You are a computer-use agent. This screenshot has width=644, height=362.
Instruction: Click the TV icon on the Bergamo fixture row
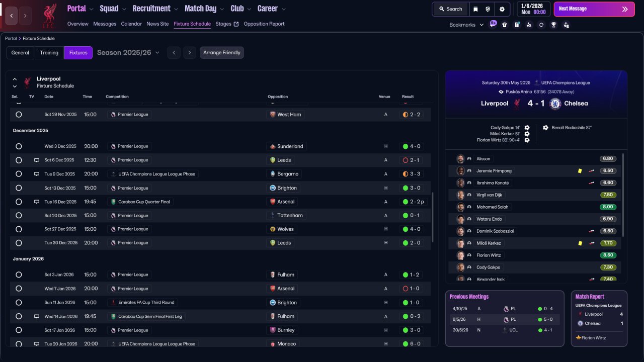click(37, 174)
